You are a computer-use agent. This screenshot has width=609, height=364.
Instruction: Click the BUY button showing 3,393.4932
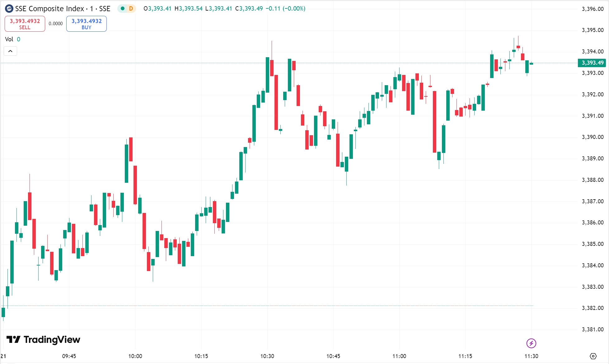86,24
